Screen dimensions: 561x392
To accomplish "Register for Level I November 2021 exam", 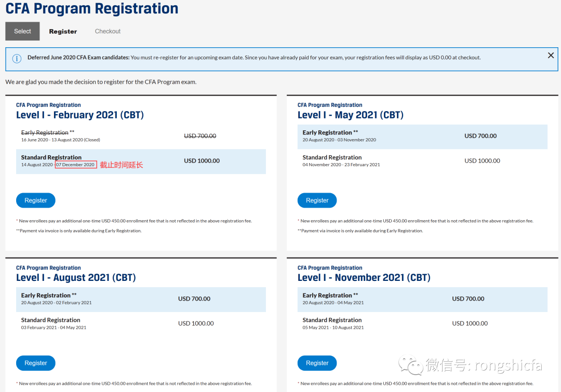I will 317,363.
